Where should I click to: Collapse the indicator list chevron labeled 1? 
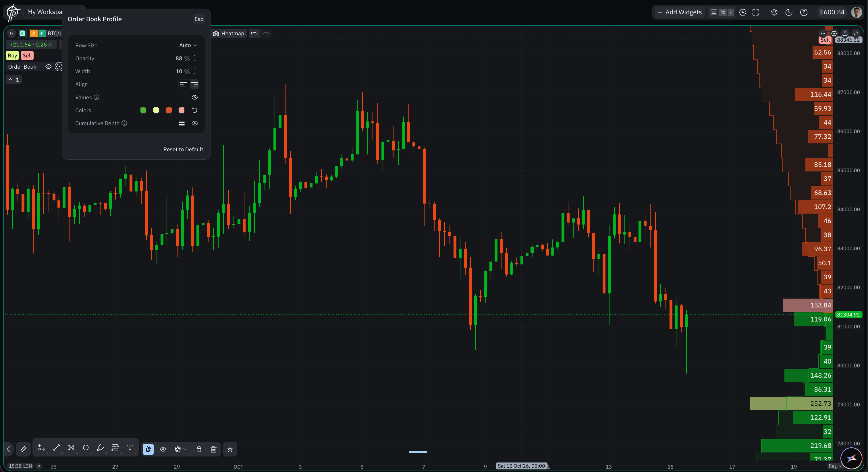(14, 80)
